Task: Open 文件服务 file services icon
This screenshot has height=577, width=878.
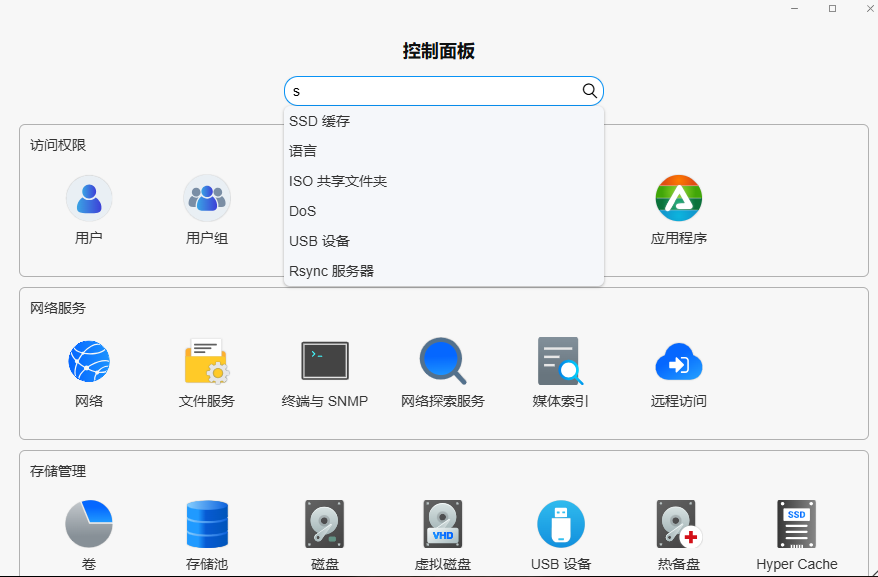Action: [x=207, y=361]
